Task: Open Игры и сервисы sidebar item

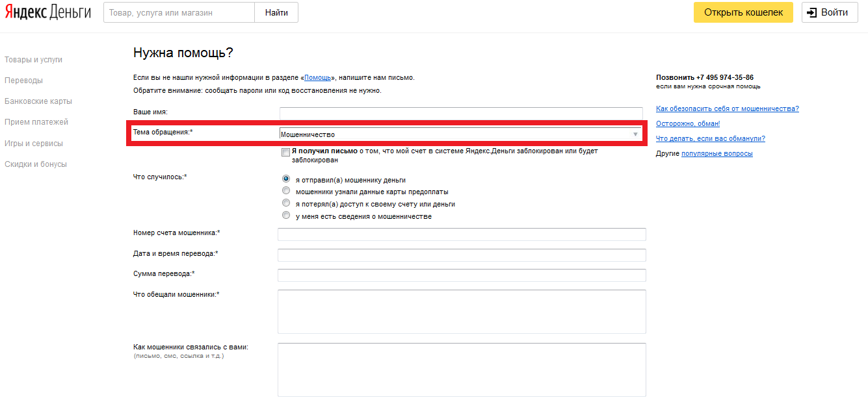Action: 34,144
